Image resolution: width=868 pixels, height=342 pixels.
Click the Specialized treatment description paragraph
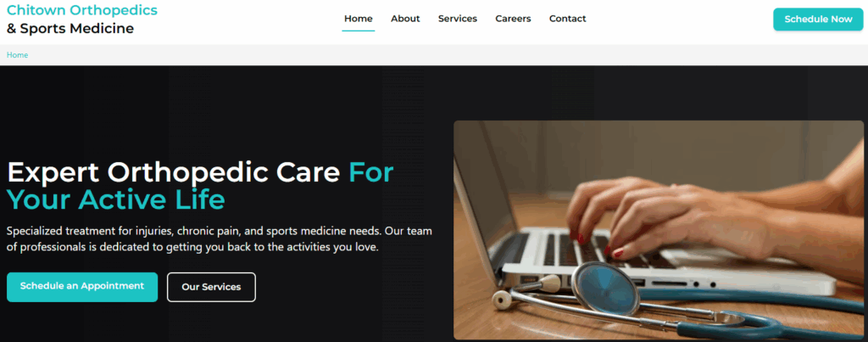click(220, 239)
